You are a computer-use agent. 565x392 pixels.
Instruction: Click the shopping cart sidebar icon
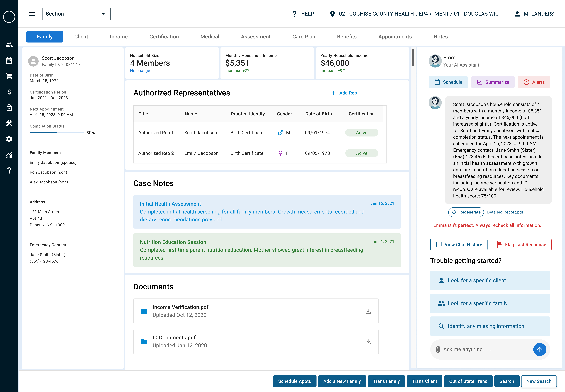pyautogui.click(x=9, y=76)
